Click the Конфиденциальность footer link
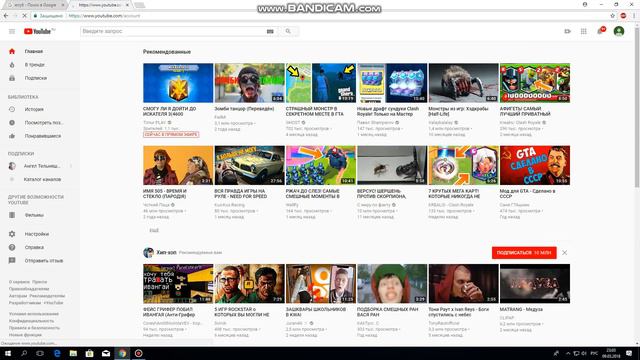This screenshot has height=360, width=640. [x=31, y=321]
